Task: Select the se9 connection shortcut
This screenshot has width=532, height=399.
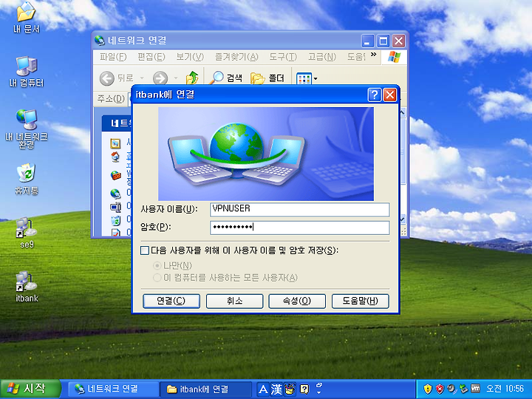Action: point(27,233)
